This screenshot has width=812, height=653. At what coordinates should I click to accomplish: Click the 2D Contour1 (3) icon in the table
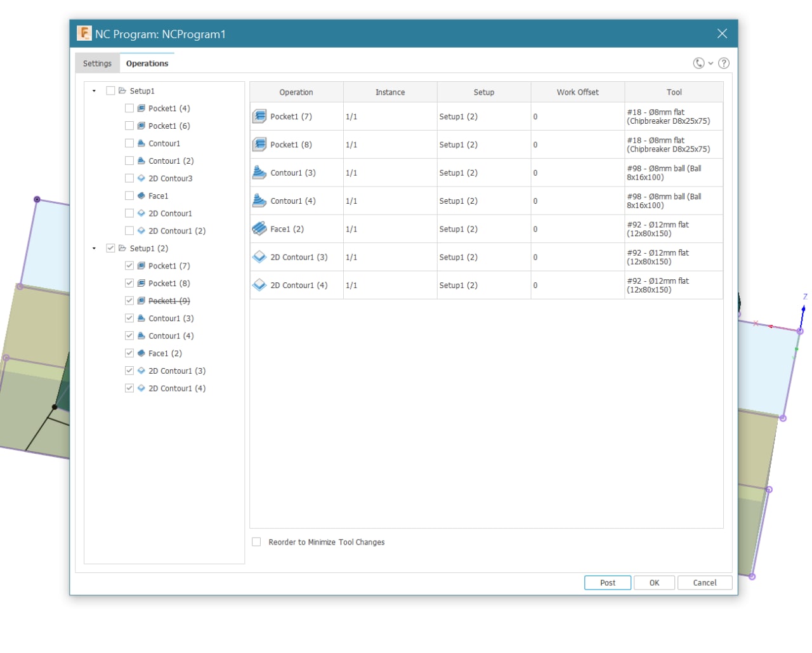[x=259, y=257]
